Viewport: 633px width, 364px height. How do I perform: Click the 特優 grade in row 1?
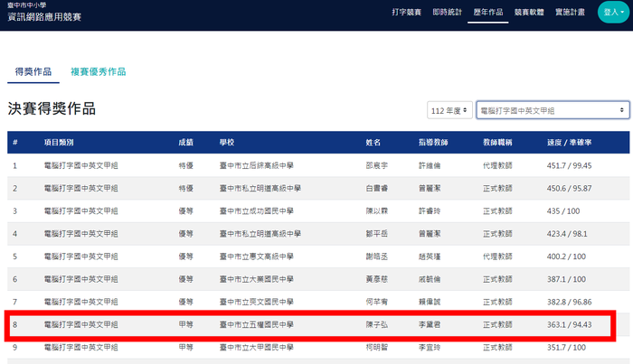pos(186,165)
